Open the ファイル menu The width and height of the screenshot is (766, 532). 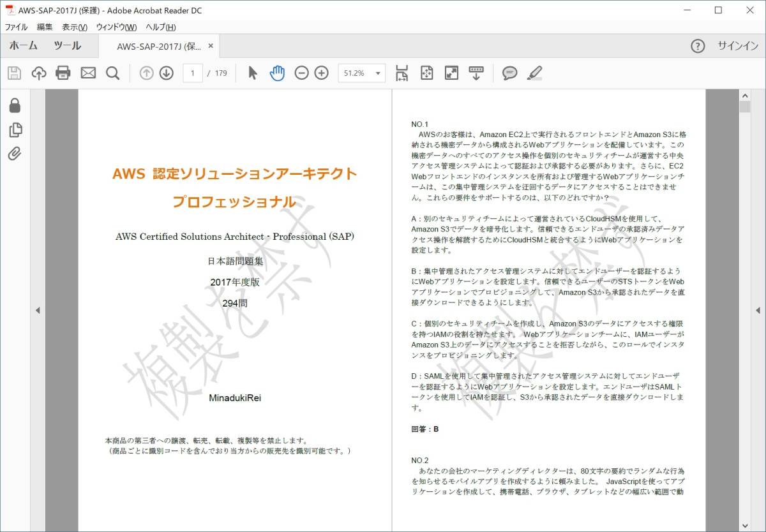[x=17, y=27]
